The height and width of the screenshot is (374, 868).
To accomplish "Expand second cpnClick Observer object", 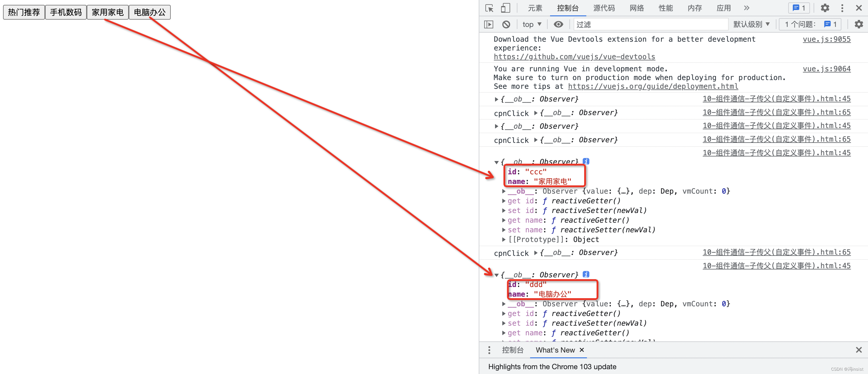I will [536, 140].
